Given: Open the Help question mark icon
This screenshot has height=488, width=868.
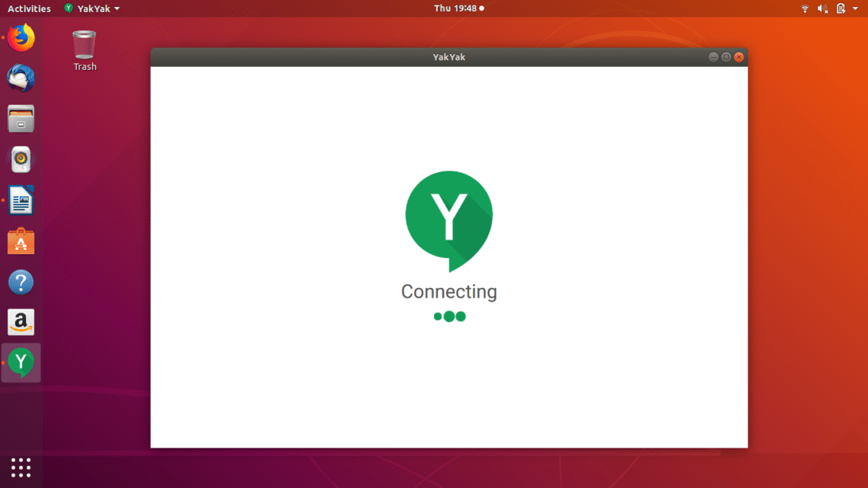Looking at the screenshot, I should tap(21, 282).
